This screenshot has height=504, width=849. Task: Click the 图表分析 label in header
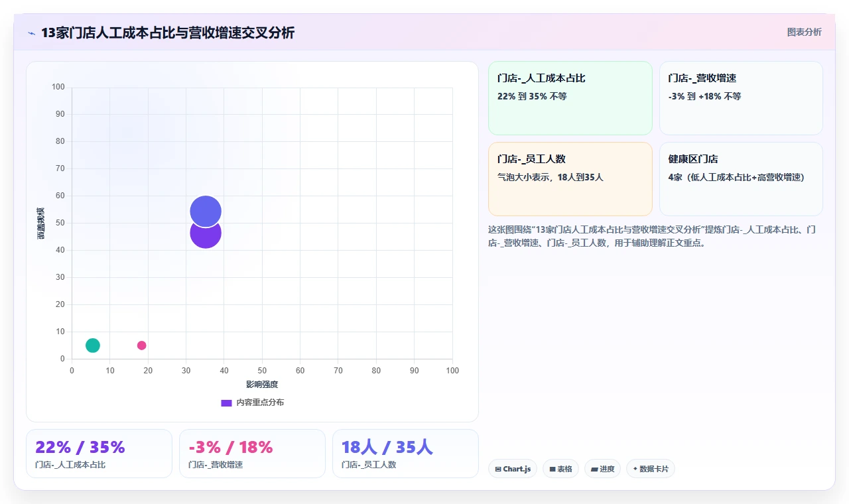804,32
